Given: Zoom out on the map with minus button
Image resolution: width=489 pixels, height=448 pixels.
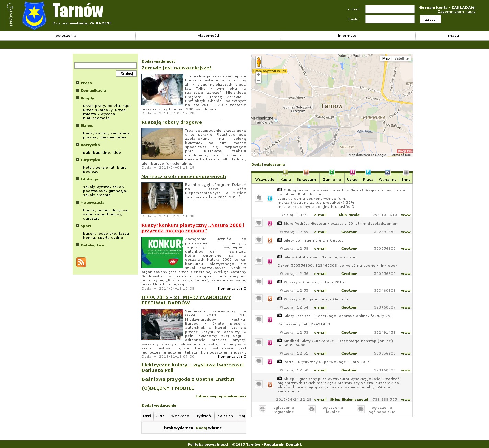Looking at the screenshot, I should pyautogui.click(x=259, y=80).
